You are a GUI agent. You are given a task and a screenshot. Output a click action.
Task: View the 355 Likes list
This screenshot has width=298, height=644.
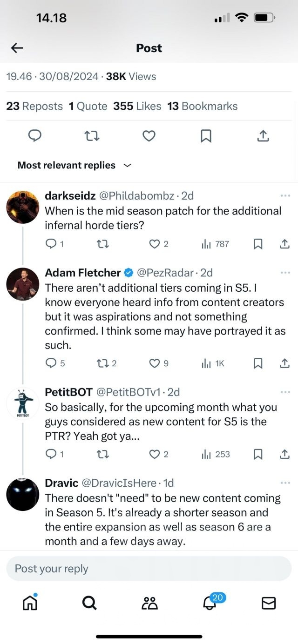137,106
